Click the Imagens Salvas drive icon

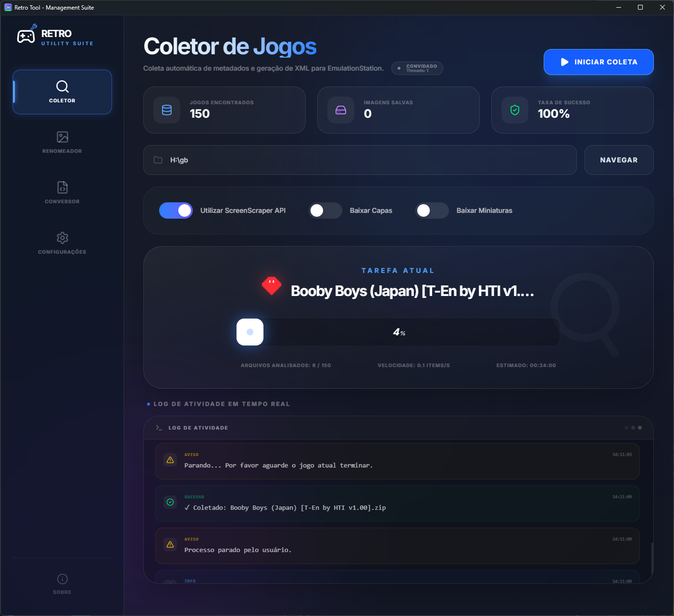click(341, 110)
